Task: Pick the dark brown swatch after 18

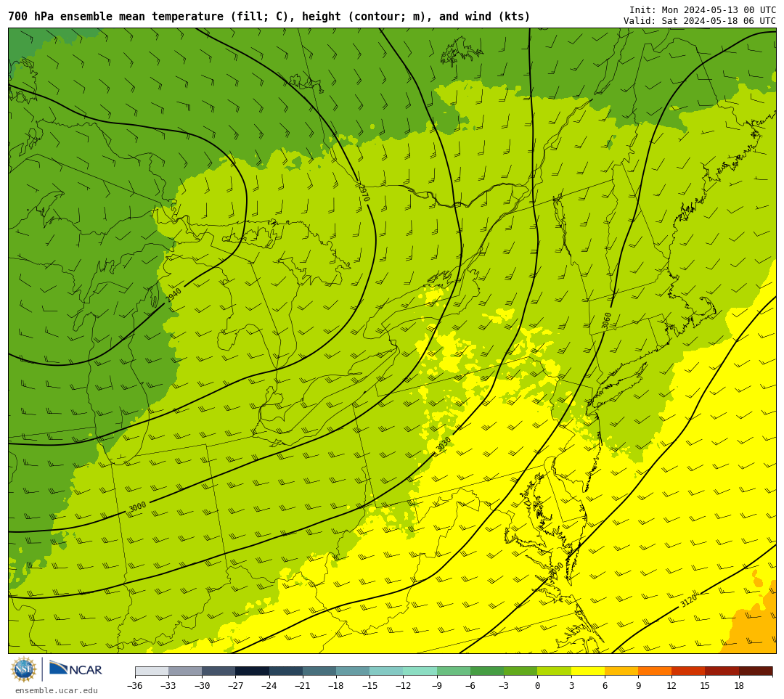Action: point(755,671)
